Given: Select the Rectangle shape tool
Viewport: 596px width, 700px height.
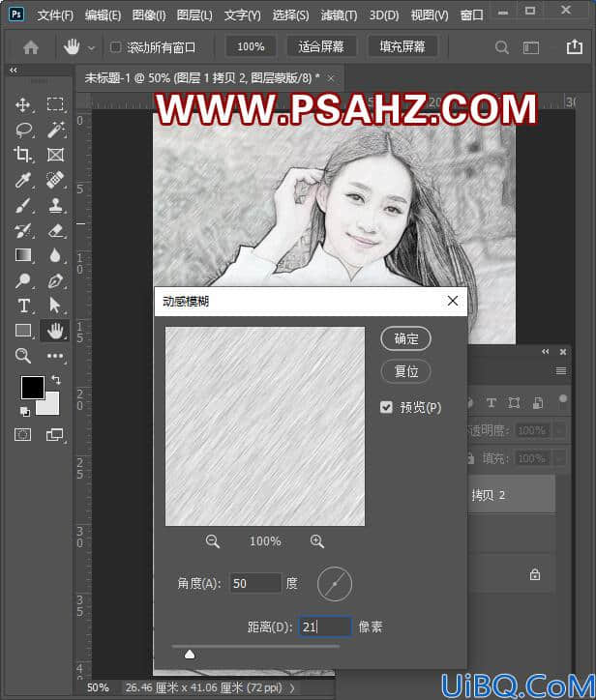Looking at the screenshot, I should [23, 331].
